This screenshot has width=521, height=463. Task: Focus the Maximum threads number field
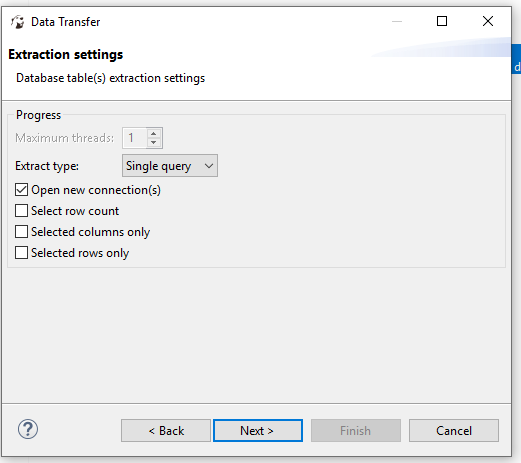tap(135, 138)
